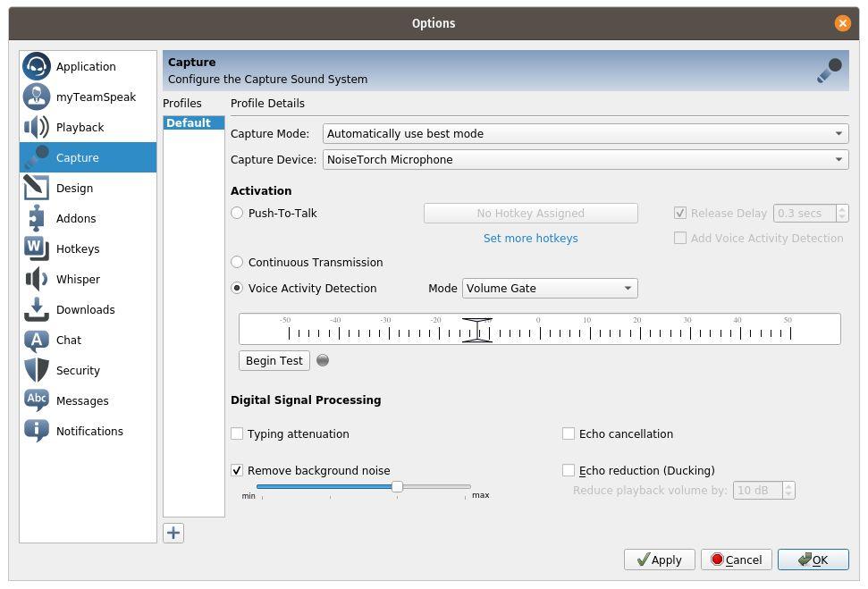Viewport: 868px width, 589px height.
Task: Select the Default profile in list
Action: click(x=193, y=122)
